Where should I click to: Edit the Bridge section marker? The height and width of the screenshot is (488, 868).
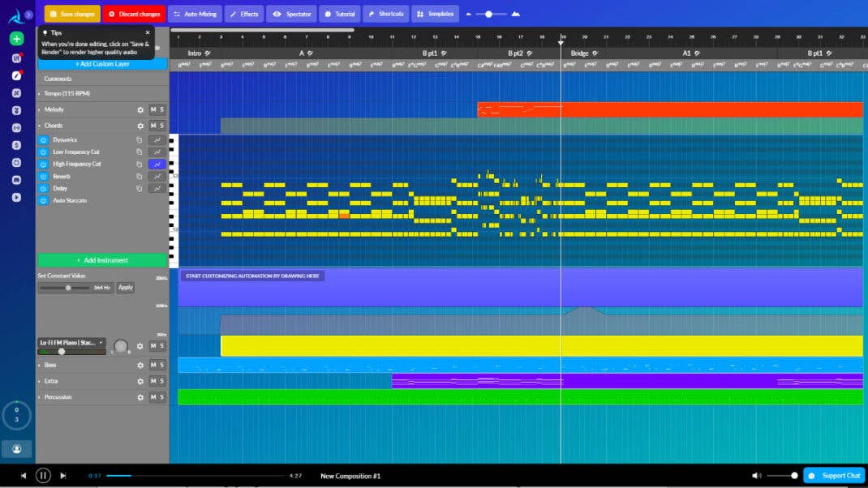(x=595, y=54)
